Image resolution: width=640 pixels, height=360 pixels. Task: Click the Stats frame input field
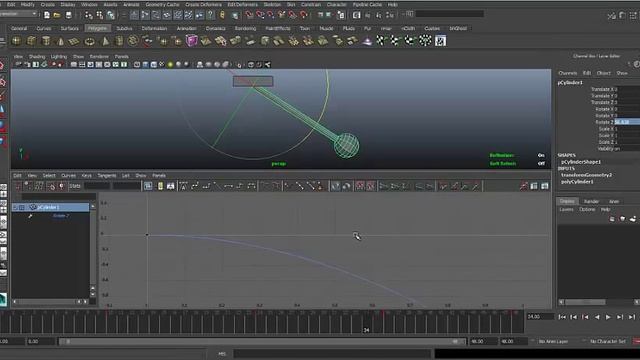(x=97, y=186)
